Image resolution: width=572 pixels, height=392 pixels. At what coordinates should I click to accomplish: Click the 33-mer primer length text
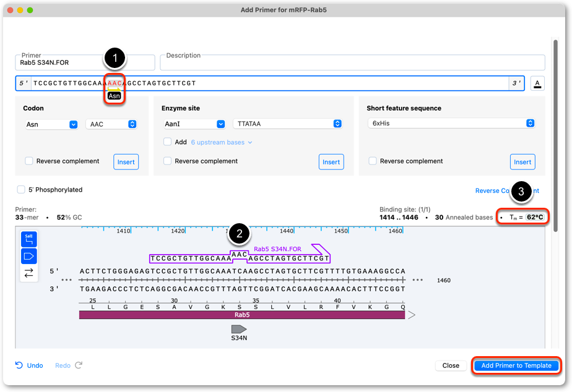tap(27, 217)
